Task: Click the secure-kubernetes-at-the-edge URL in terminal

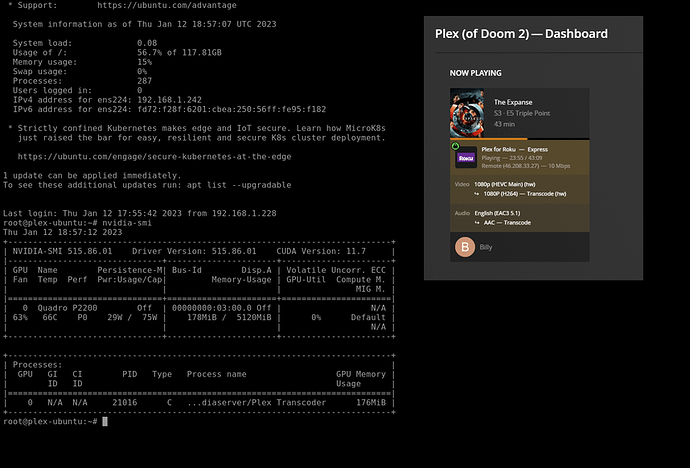Action: click(x=154, y=157)
